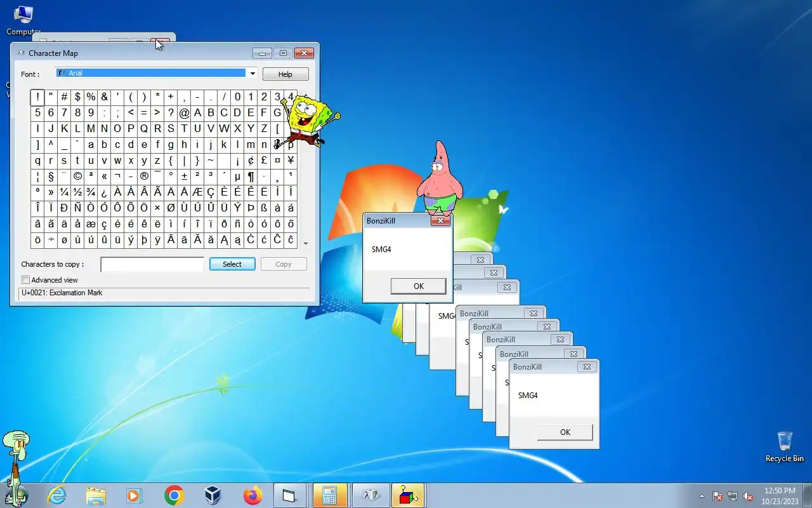812x508 pixels.
Task: Click the Character Map title bar text
Action: click(x=53, y=53)
